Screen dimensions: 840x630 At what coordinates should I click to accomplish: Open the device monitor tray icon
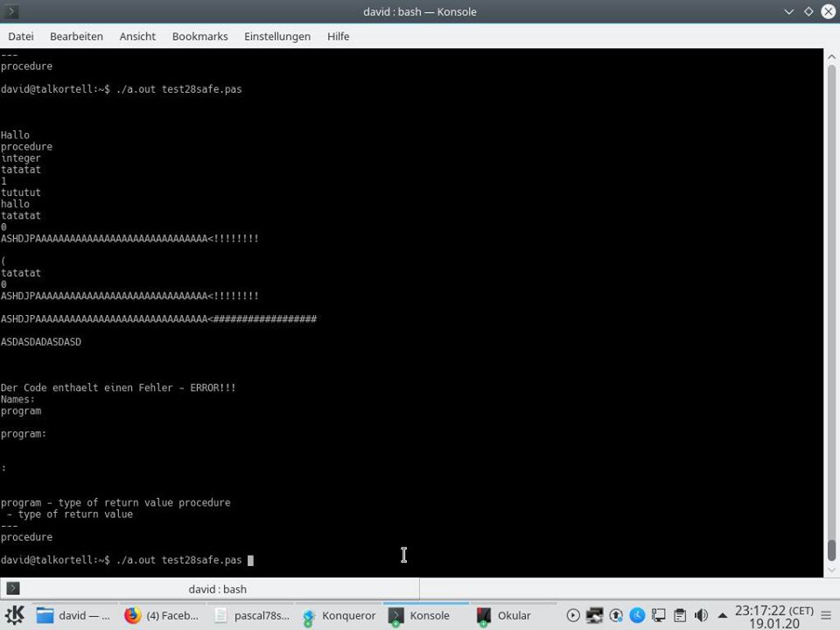tap(658, 615)
